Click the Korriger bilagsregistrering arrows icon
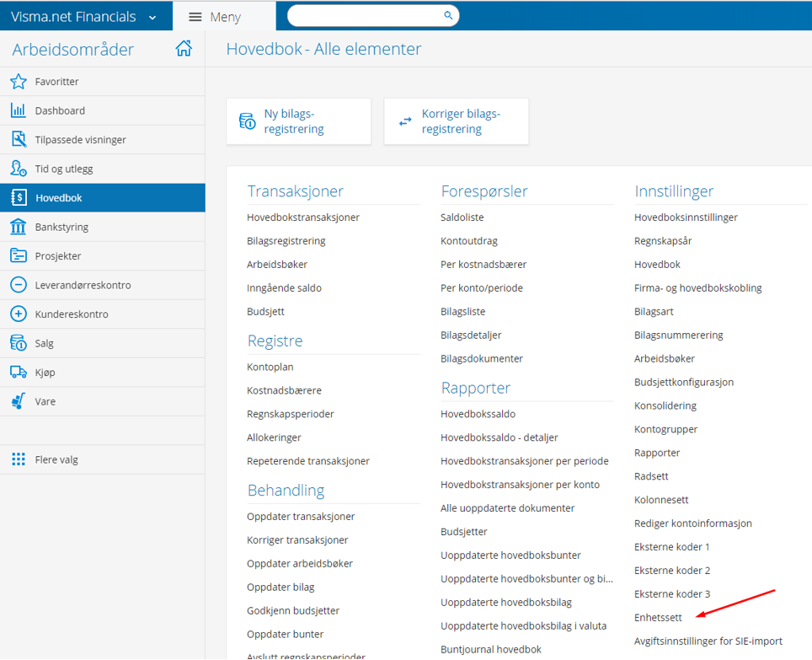 coord(405,121)
